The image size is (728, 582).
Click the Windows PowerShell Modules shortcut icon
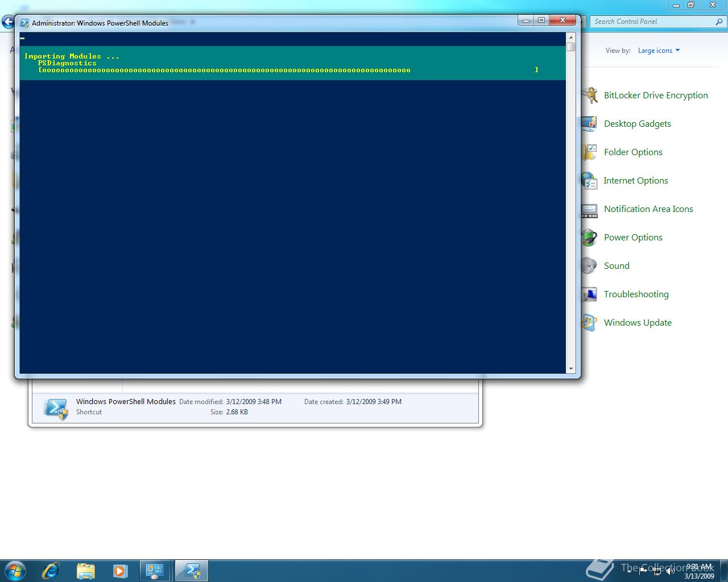click(56, 408)
